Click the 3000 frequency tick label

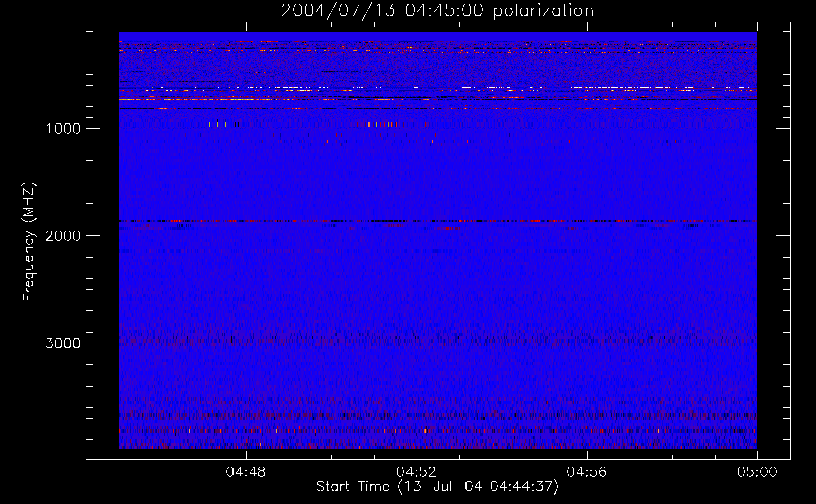click(63, 343)
